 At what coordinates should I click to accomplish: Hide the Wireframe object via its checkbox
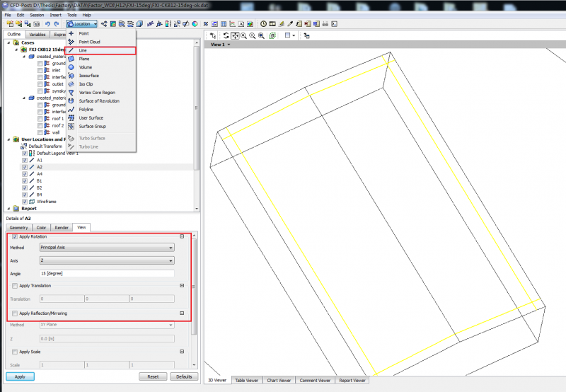tap(25, 201)
